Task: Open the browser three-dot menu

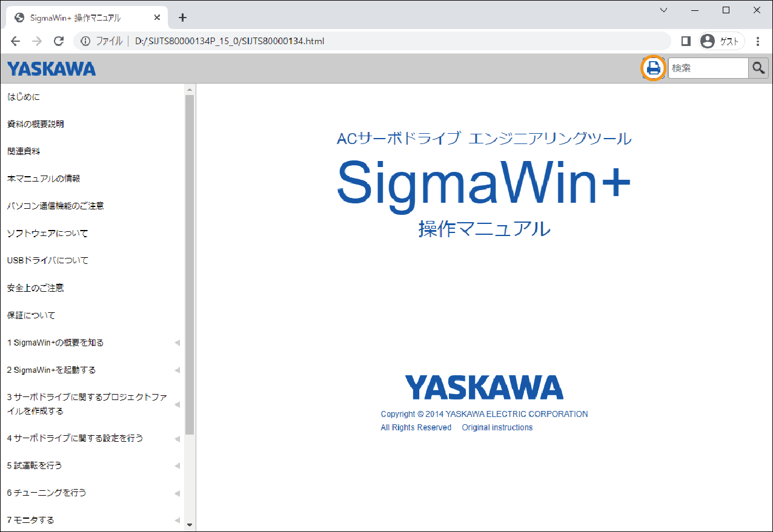Action: (757, 41)
